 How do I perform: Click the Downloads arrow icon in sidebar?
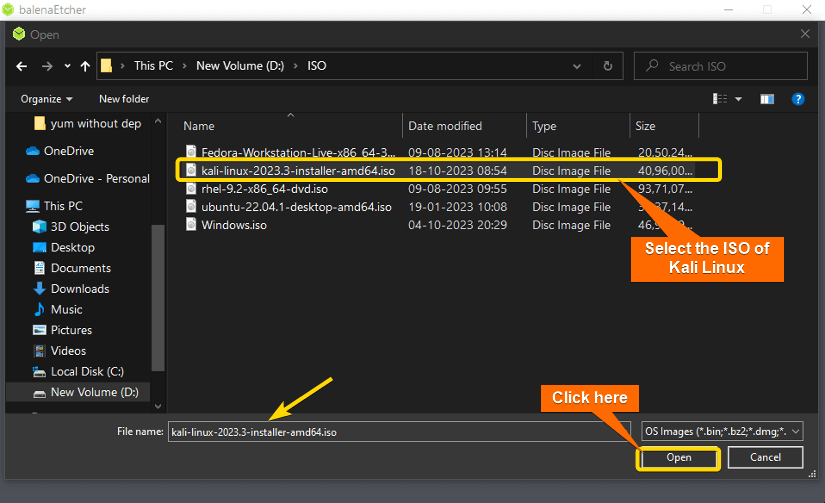[x=39, y=288]
